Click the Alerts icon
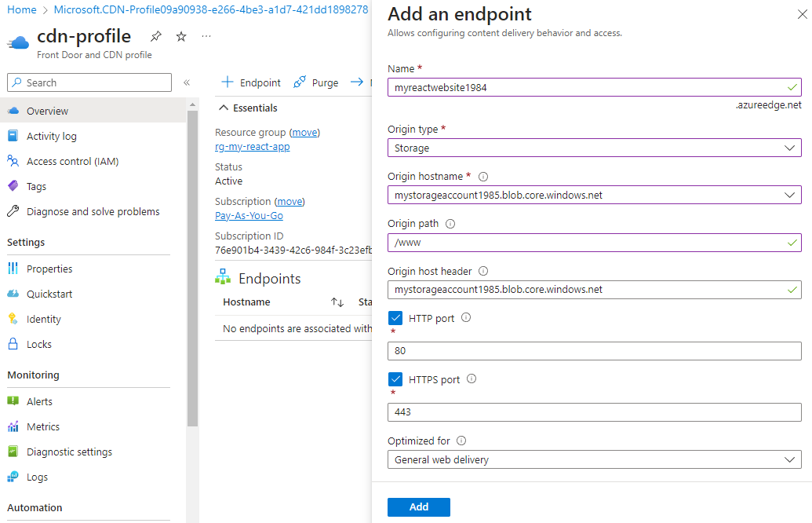 (x=13, y=401)
